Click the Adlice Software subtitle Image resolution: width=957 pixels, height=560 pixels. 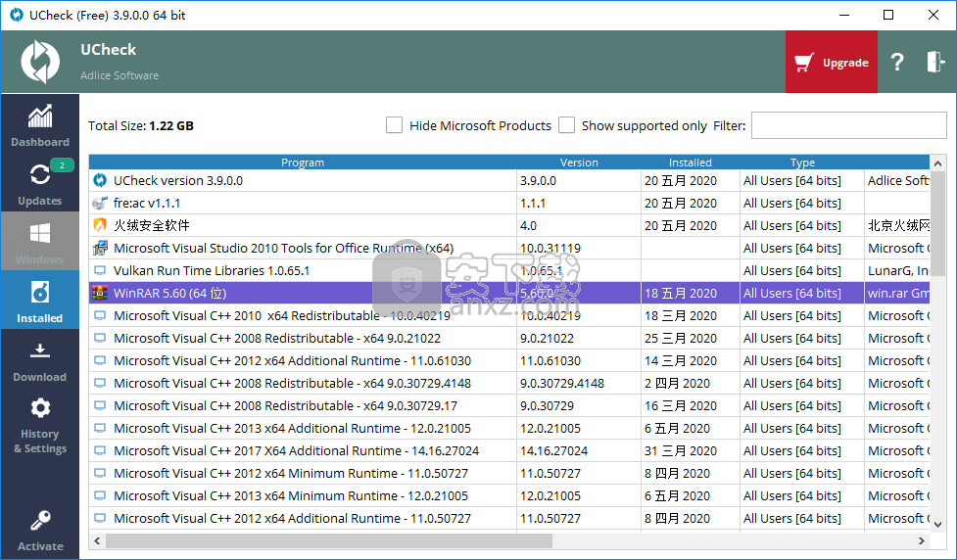pyautogui.click(x=120, y=75)
